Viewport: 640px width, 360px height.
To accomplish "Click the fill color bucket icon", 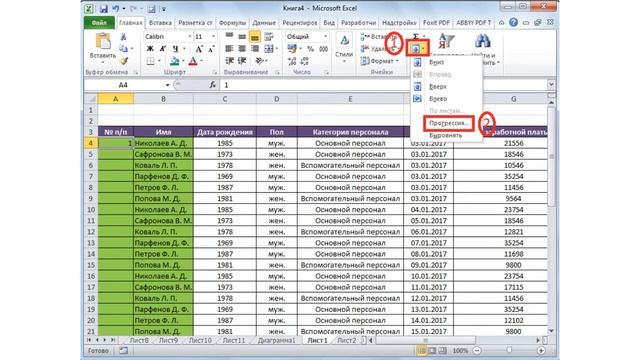I will [x=175, y=61].
